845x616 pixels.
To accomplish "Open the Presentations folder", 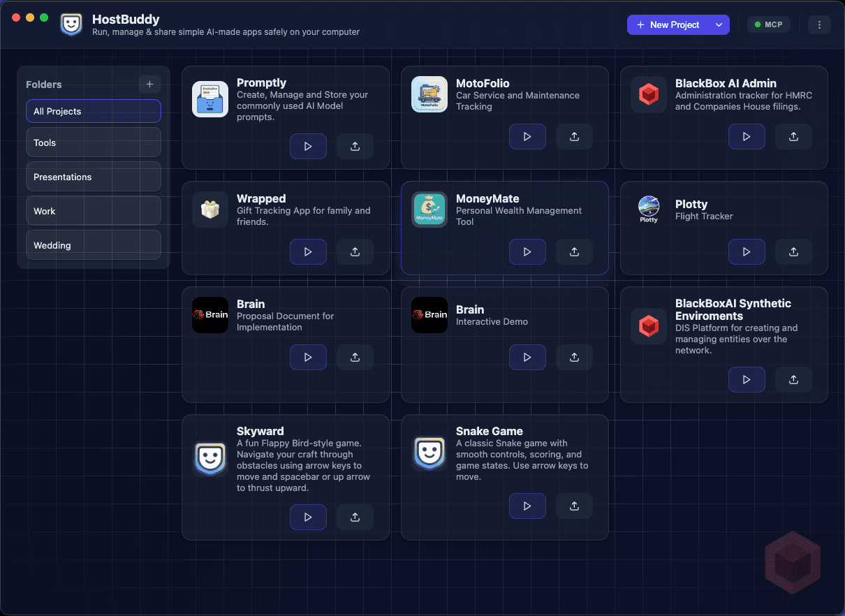I will click(x=94, y=177).
